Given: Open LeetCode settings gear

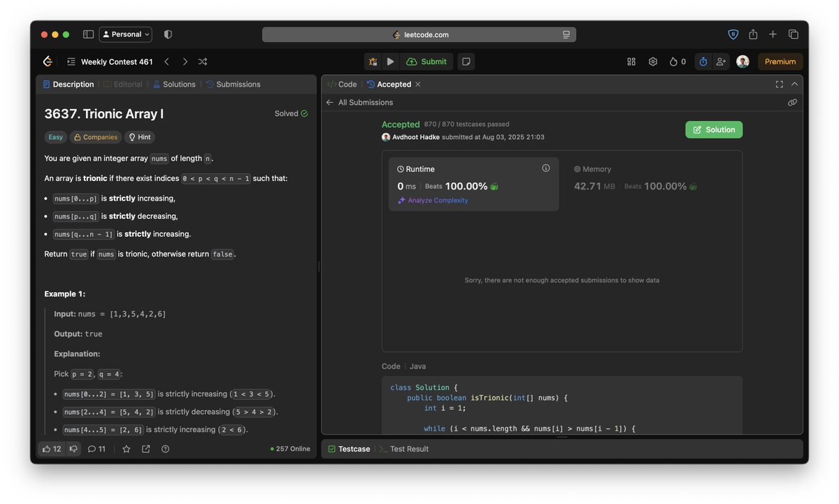Looking at the screenshot, I should pos(653,62).
